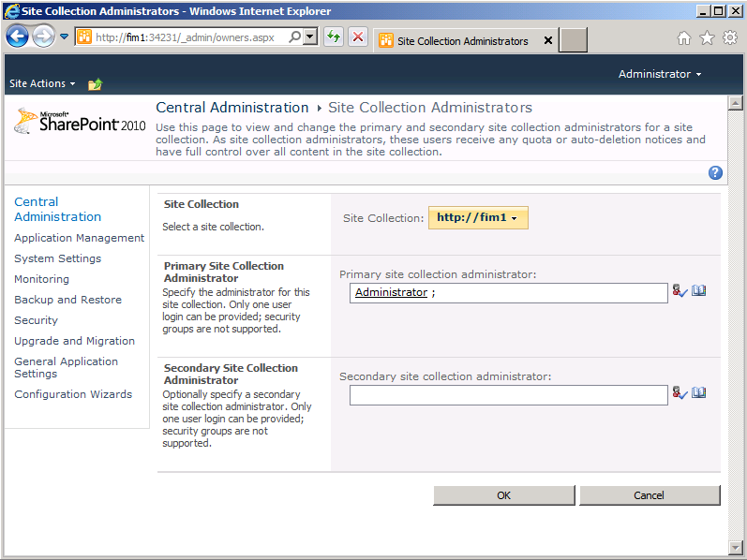
Task: Open Central Administration in the side navigation
Action: click(57, 209)
